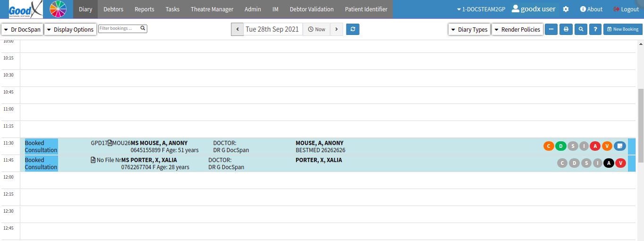Viewport: 644px width, 241px height.
Task: Toggle black A status on Porter booking
Action: point(609,163)
